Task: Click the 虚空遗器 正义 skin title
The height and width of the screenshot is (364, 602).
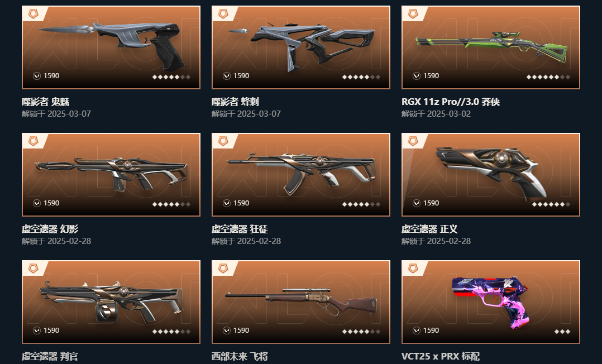Action: [x=429, y=229]
